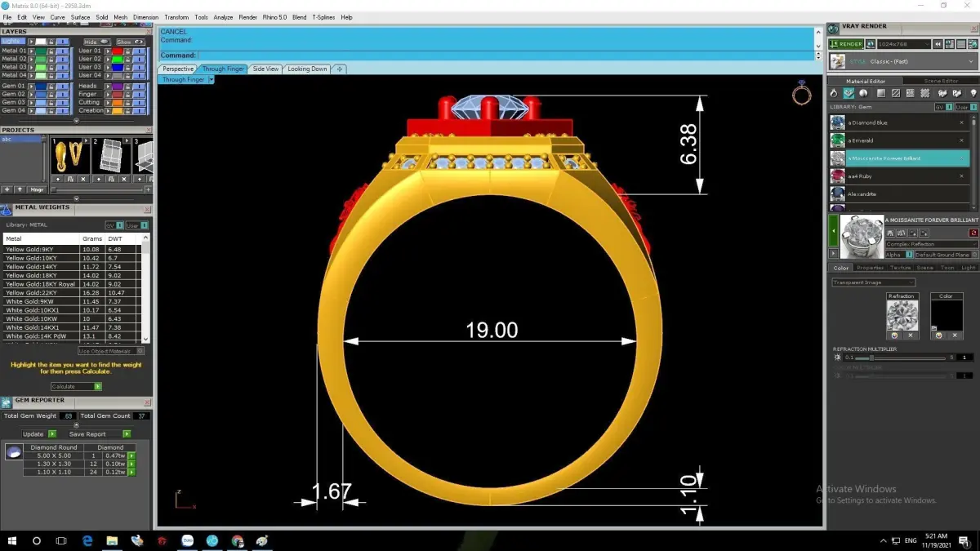Screen dimensions: 980x551
Task: Toggle visibility of Gem 01 layer
Action: pos(63,86)
